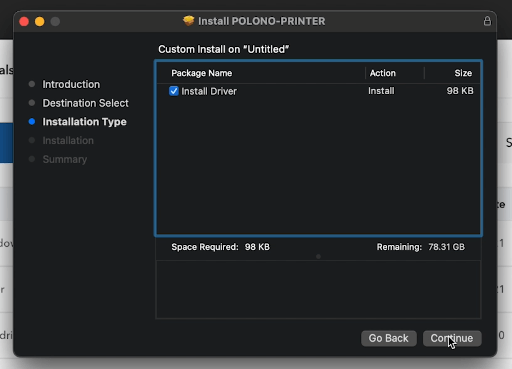This screenshot has height=369, width=512.
Task: Click the Summary step label
Action: tap(65, 159)
